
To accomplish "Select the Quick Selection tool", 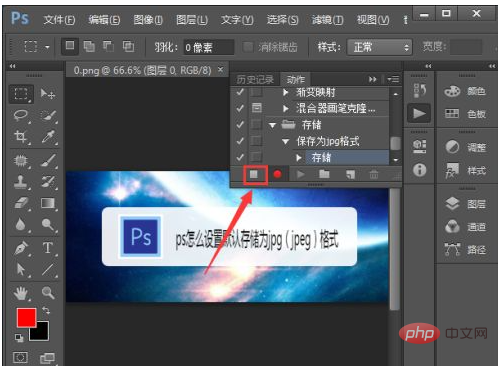I will click(x=49, y=115).
